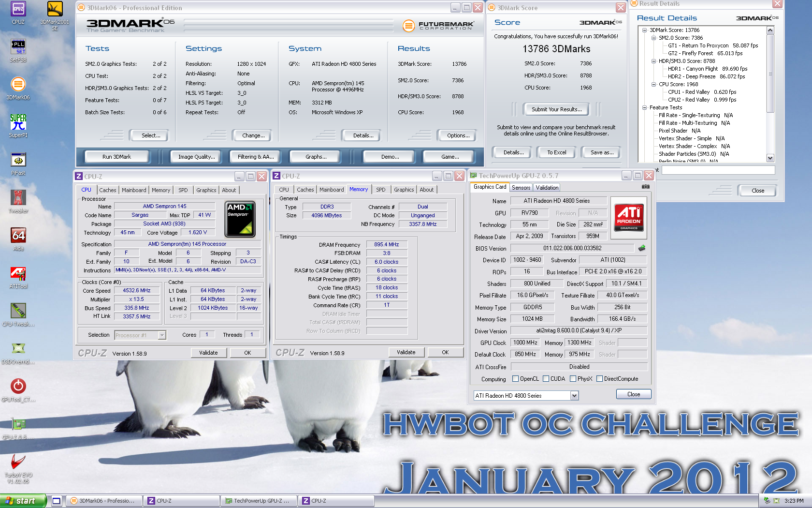The image size is (812, 508).
Task: Click the BIOS save chip icon in GPU-Z
Action: (x=642, y=248)
